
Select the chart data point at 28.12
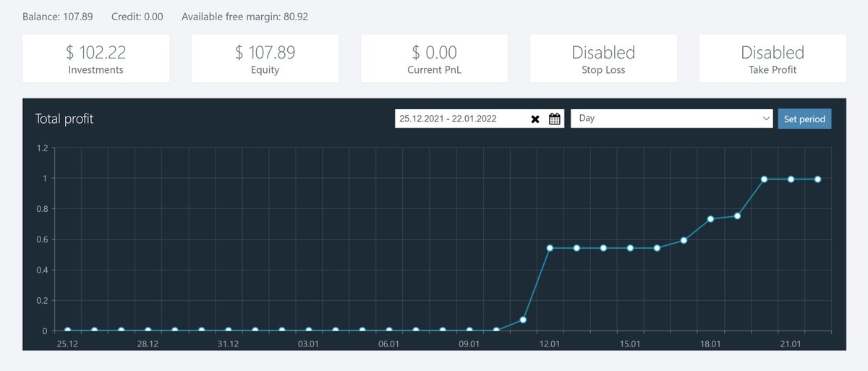click(x=148, y=331)
